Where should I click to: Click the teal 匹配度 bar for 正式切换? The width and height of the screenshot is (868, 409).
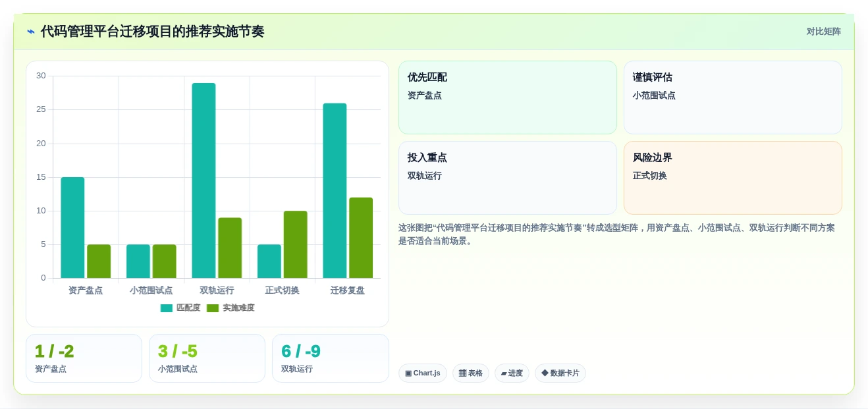(x=269, y=261)
